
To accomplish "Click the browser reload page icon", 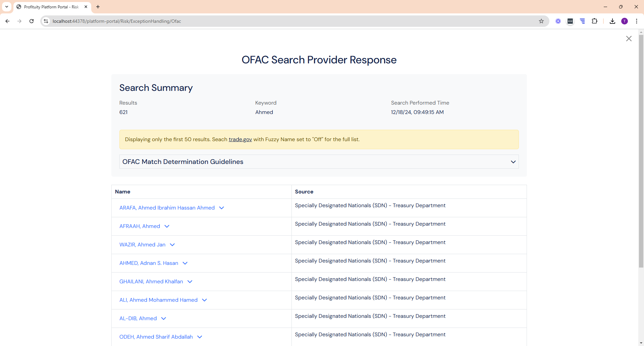I will click(32, 21).
